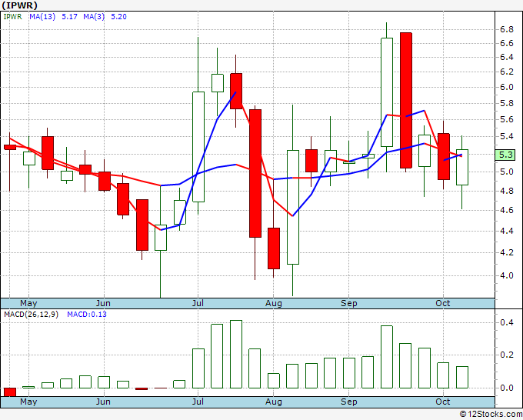Click the Sep label on MACD axis
This screenshot has height=420, width=523.
click(x=349, y=402)
